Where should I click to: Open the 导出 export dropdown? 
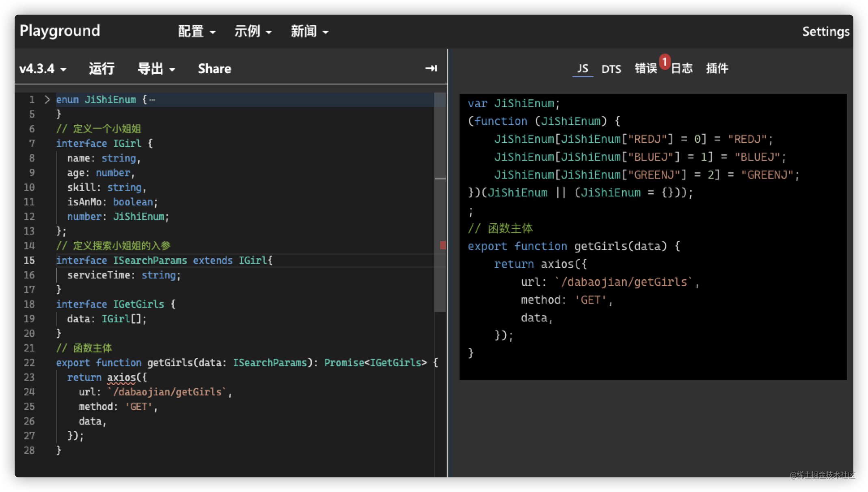click(156, 69)
